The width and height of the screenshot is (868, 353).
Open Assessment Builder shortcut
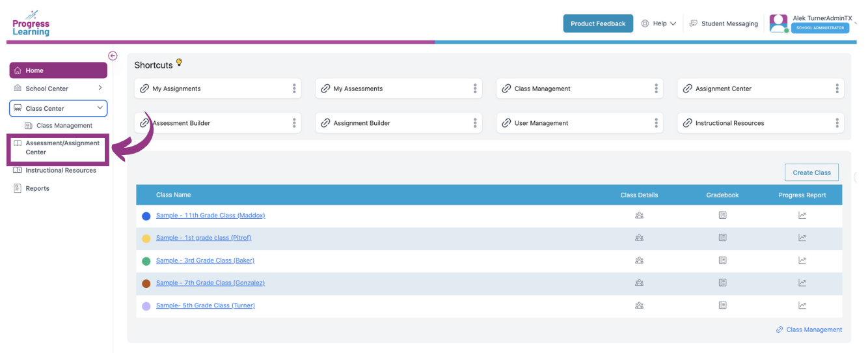(218, 122)
